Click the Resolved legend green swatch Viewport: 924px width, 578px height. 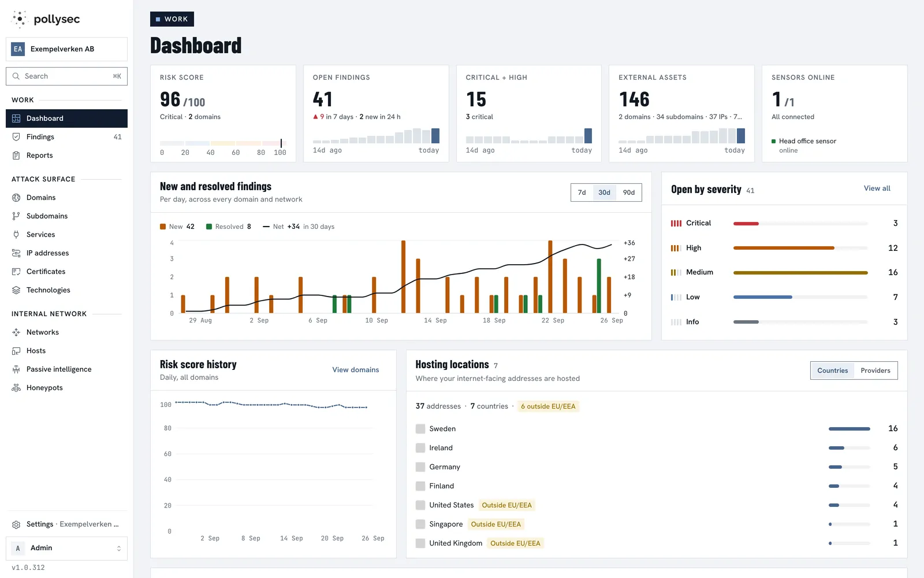click(x=209, y=227)
